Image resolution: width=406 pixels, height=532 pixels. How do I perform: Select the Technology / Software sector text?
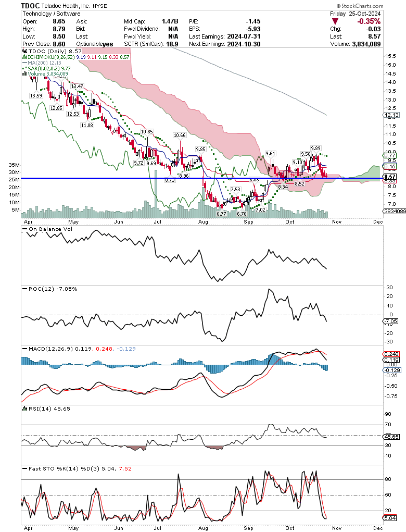tap(52, 14)
